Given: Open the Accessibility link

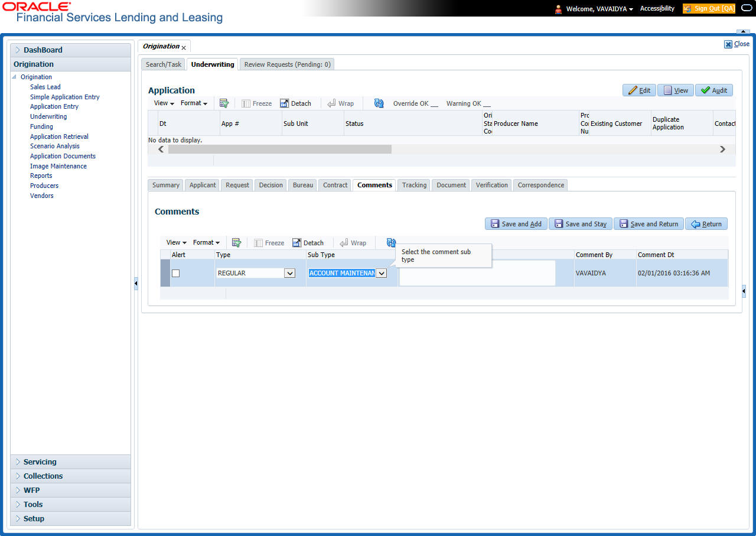Looking at the screenshot, I should click(x=657, y=9).
